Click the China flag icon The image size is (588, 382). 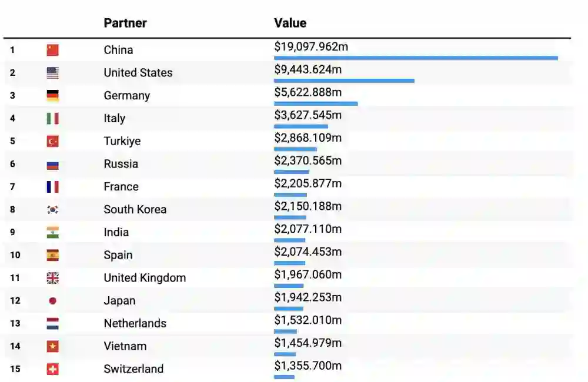click(53, 50)
